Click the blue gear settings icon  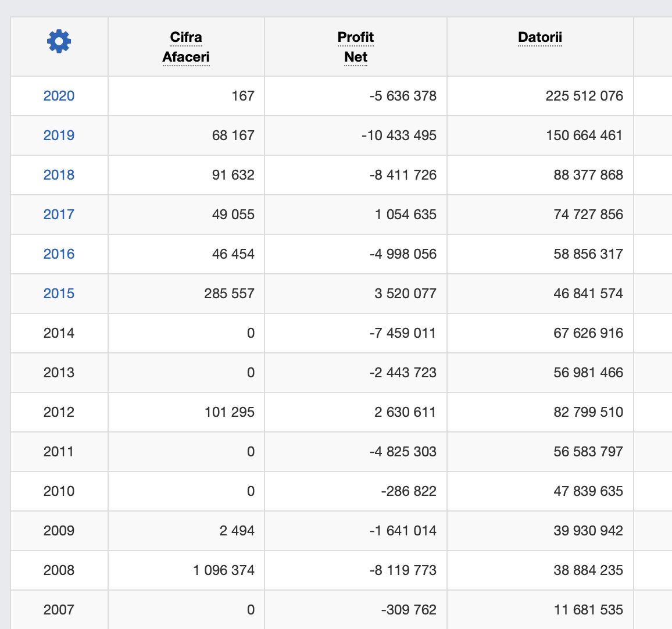click(59, 41)
